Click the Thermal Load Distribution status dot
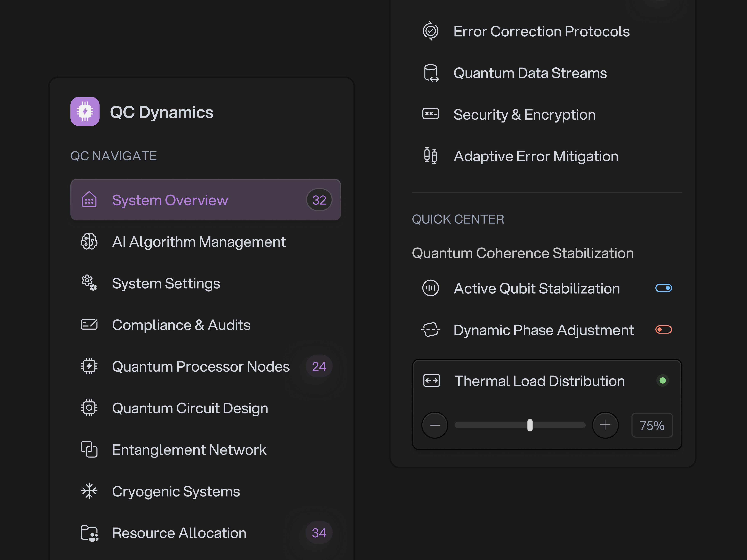This screenshot has height=560, width=747. pos(663,380)
